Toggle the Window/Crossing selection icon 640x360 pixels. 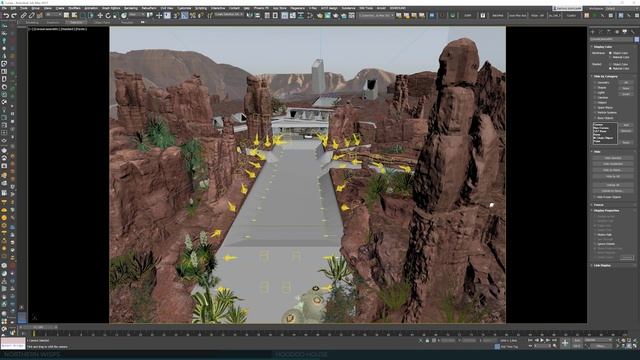91,16
